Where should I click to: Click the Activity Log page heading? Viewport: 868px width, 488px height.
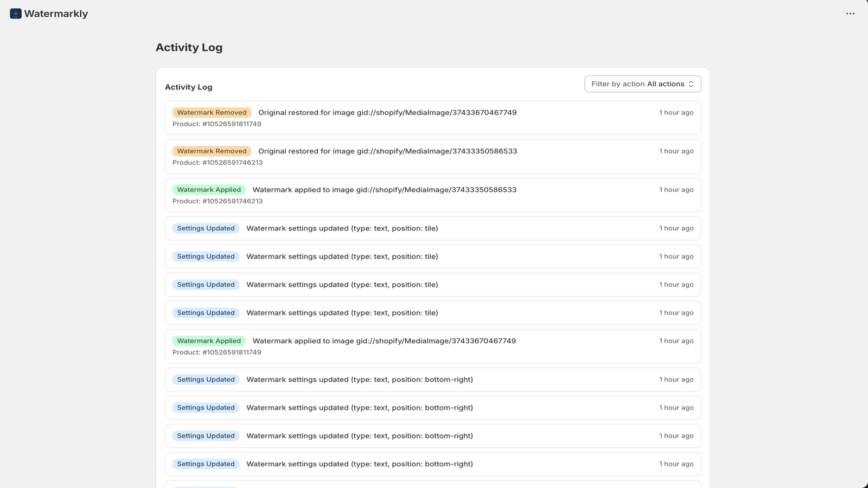(x=189, y=47)
